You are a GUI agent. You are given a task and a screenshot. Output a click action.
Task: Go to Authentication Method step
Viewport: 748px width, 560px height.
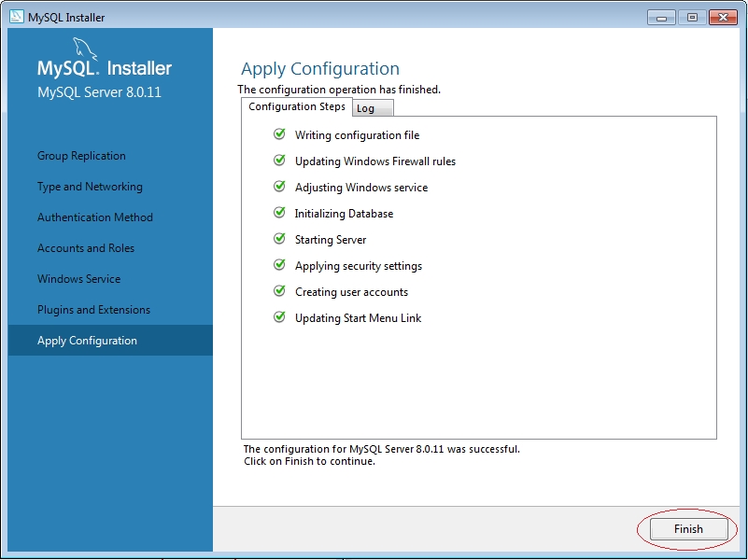click(x=94, y=217)
